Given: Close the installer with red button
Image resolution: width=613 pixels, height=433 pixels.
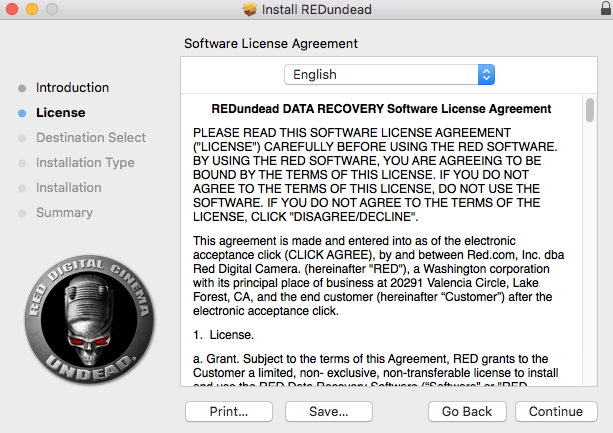Looking at the screenshot, I should click(12, 9).
